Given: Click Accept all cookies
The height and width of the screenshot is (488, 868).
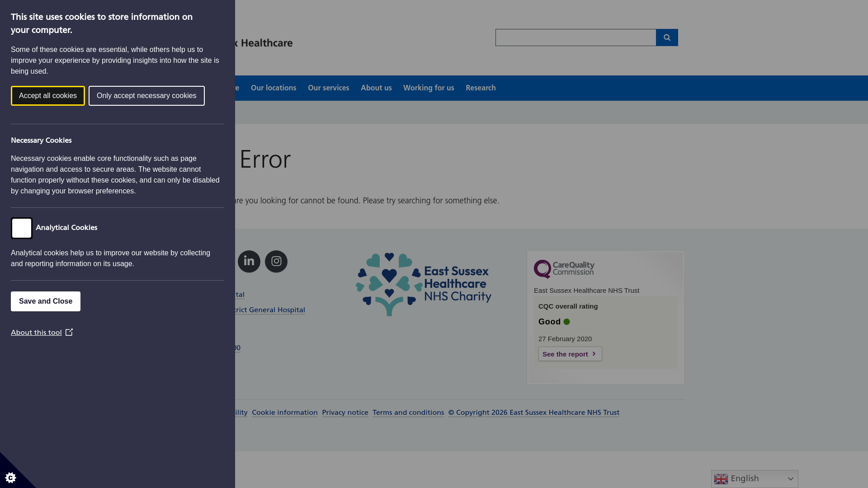Looking at the screenshot, I should (x=48, y=96).
